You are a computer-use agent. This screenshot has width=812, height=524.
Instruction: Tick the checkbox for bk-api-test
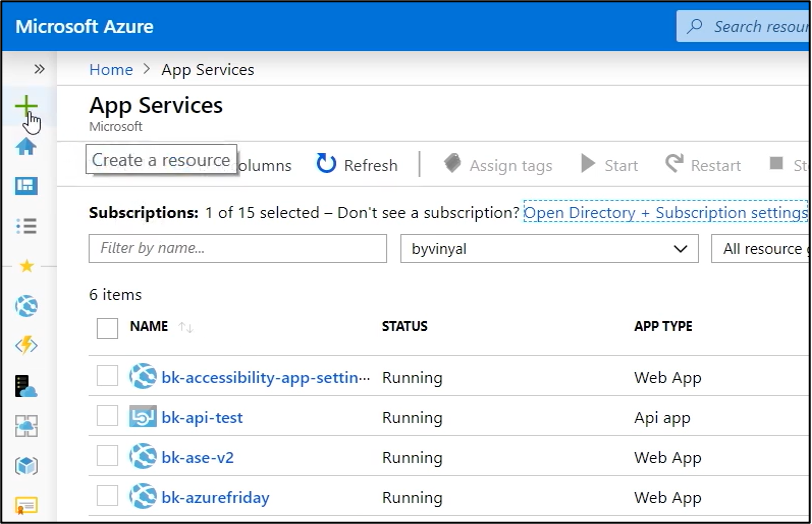click(x=107, y=417)
